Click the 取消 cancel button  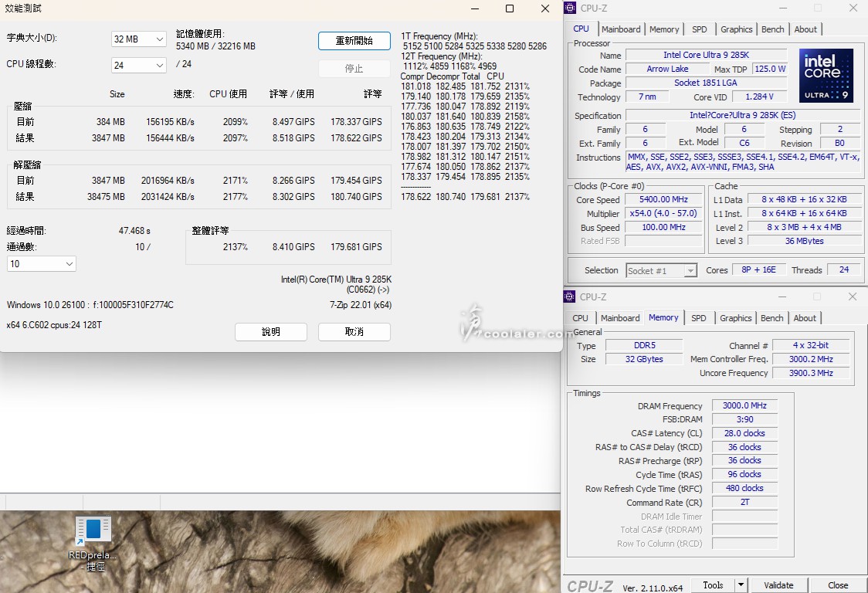[354, 332]
